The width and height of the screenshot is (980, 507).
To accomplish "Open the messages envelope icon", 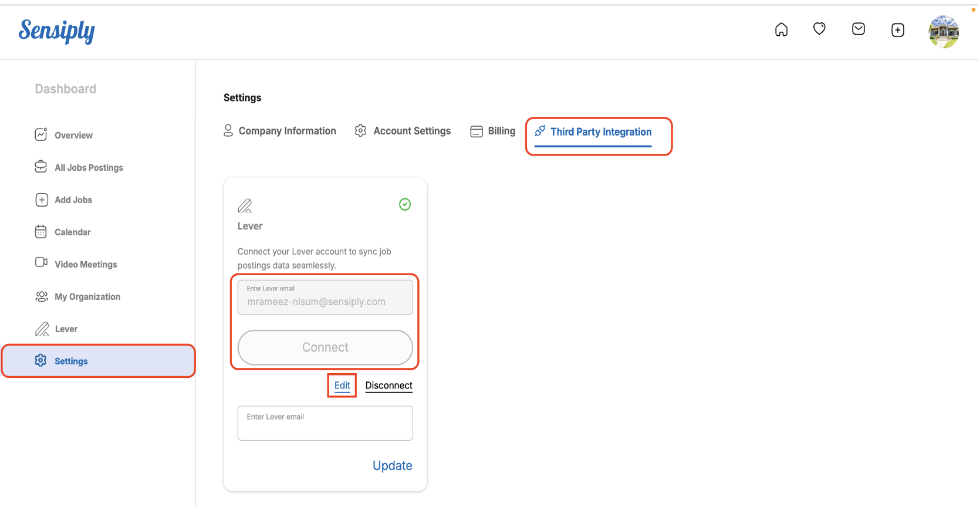I will [858, 29].
